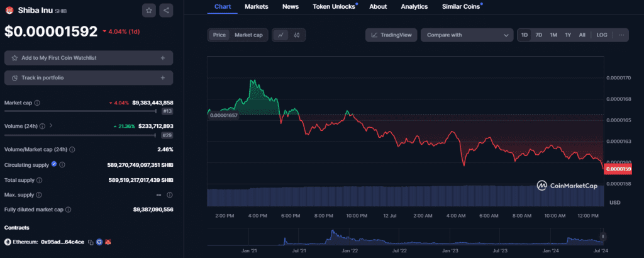This screenshot has height=258, width=644.
Task: Select the 7D time range
Action: (538, 35)
